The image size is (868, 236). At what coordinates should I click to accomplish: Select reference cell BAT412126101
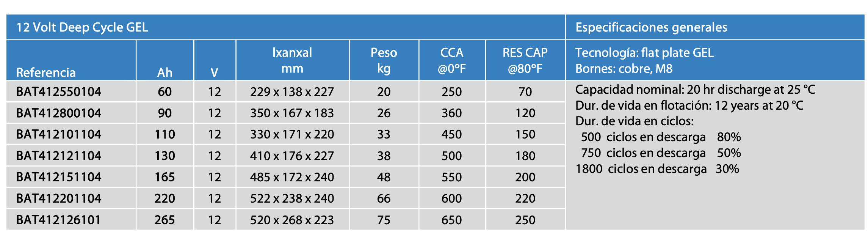click(x=58, y=220)
